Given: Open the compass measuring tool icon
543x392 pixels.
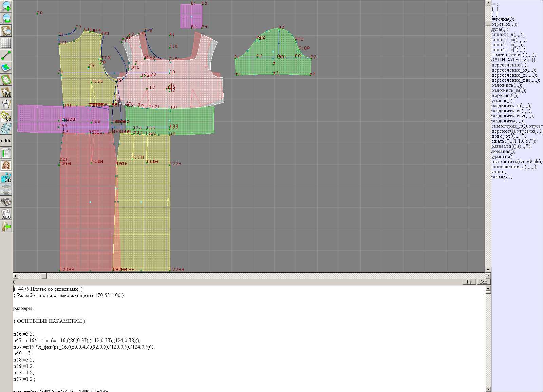Looking at the screenshot, I should 6,104.
